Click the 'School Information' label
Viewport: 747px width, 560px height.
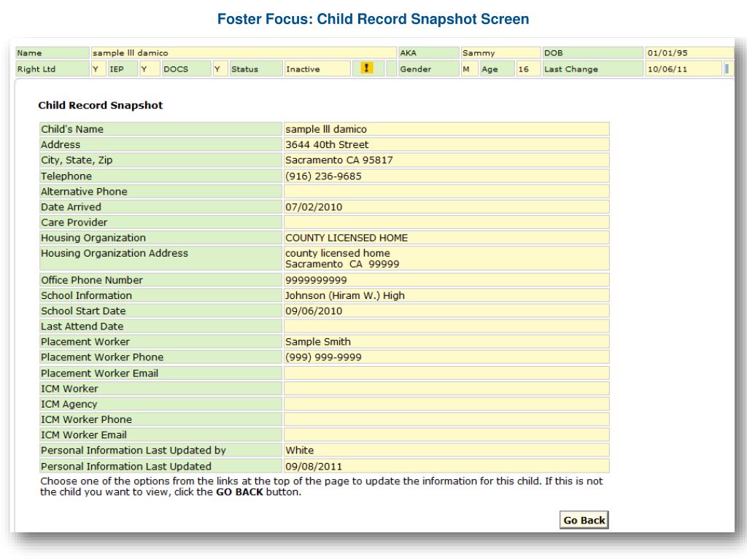click(86, 295)
